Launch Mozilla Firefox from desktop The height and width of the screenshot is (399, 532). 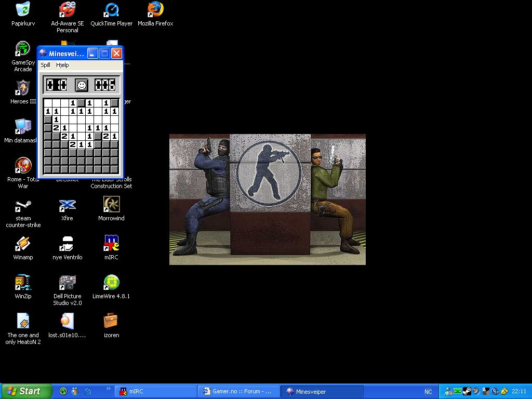tap(155, 14)
